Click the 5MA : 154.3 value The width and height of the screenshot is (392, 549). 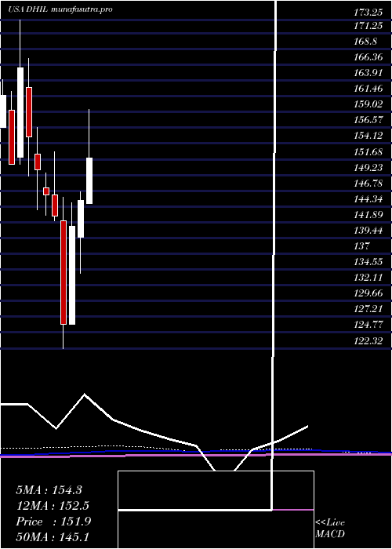(x=49, y=490)
